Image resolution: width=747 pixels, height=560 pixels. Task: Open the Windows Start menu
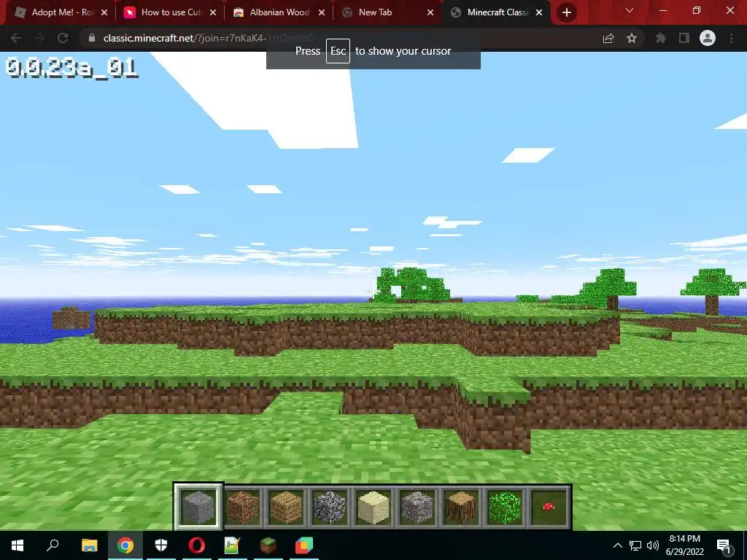point(18,545)
